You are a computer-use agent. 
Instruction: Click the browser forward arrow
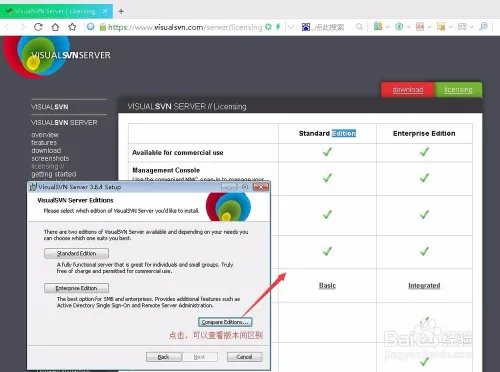point(23,27)
